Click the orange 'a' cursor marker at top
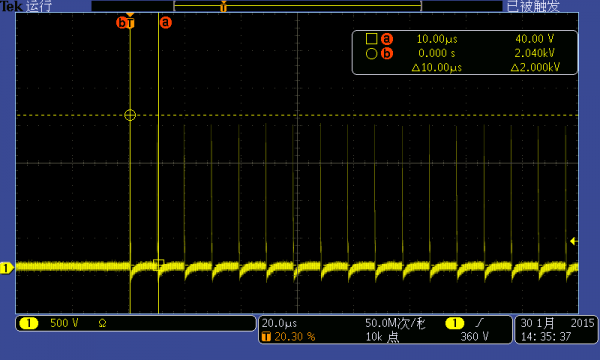 pyautogui.click(x=166, y=23)
